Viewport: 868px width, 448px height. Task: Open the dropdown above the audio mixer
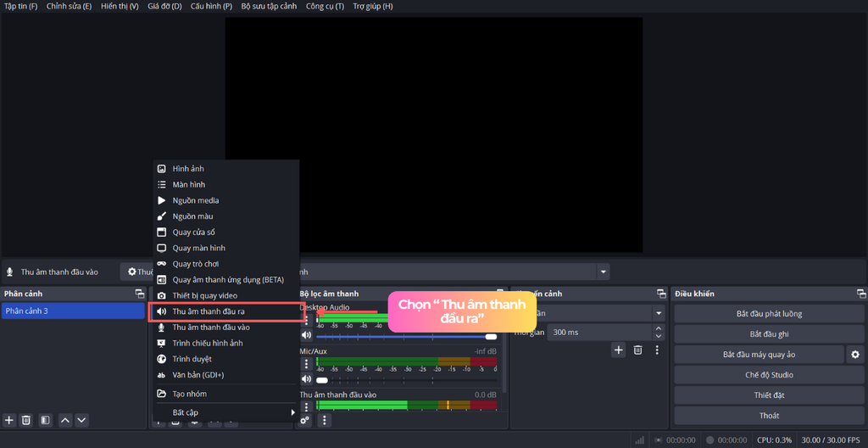click(x=604, y=272)
